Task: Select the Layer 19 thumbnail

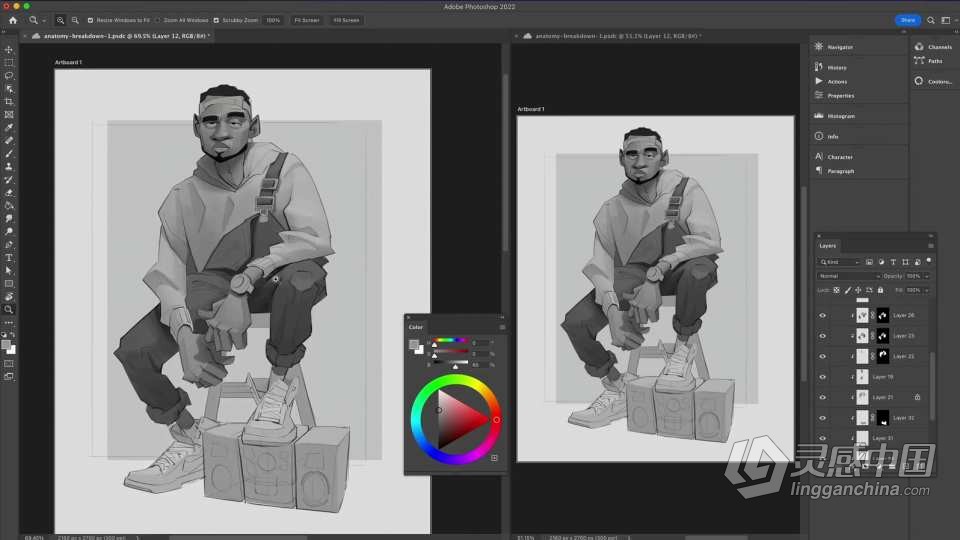Action: tap(862, 377)
